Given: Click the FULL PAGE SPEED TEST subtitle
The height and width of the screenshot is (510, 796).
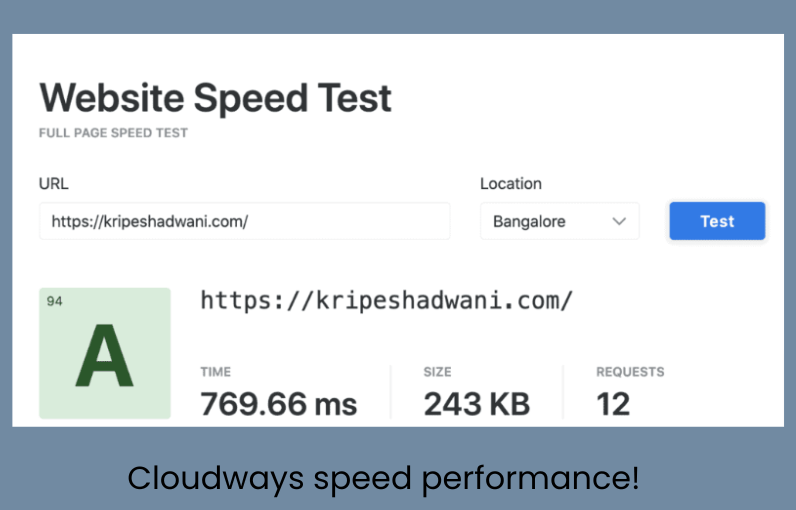Looking at the screenshot, I should point(113,133).
